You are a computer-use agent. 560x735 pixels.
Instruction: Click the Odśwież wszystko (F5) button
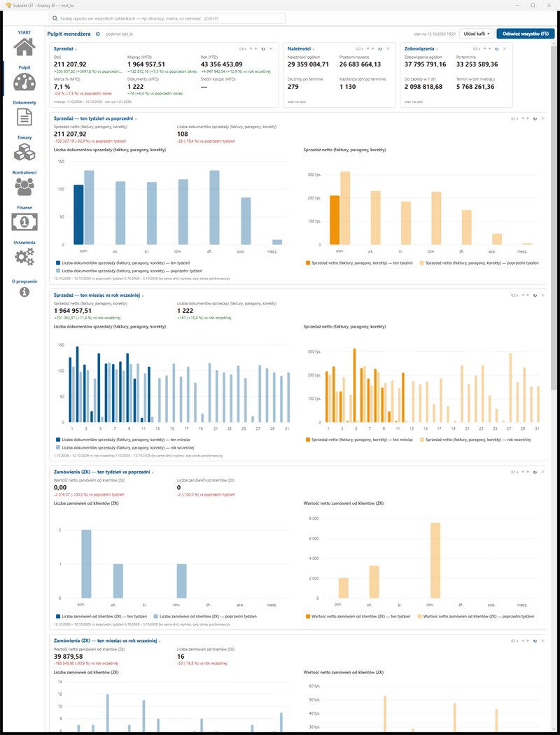525,34
